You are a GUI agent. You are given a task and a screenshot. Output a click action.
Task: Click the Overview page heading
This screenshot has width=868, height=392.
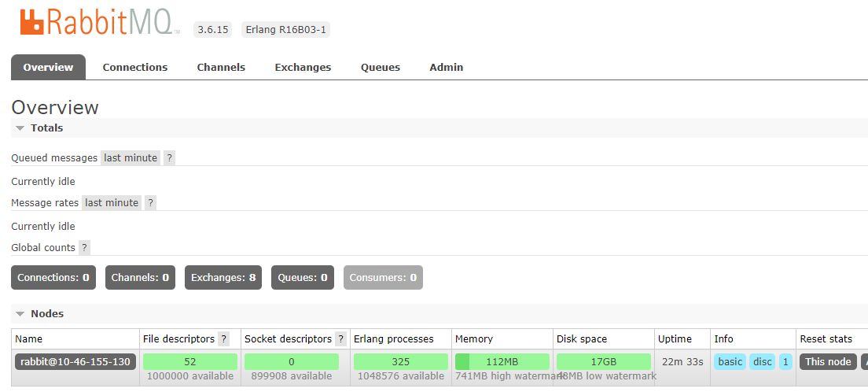(x=55, y=107)
